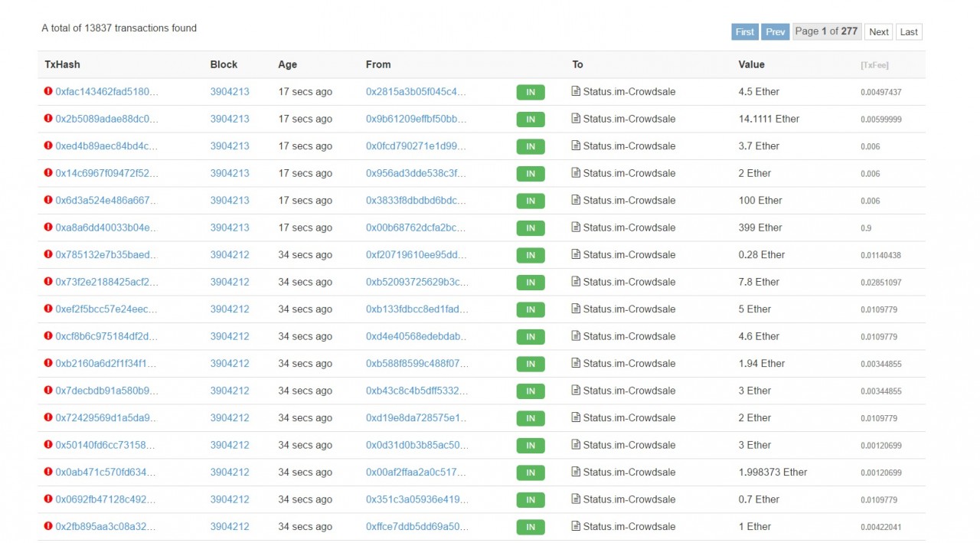This screenshot has height=543, width=980.
Task: Click the [TxFee] column header
Action: pos(874,65)
